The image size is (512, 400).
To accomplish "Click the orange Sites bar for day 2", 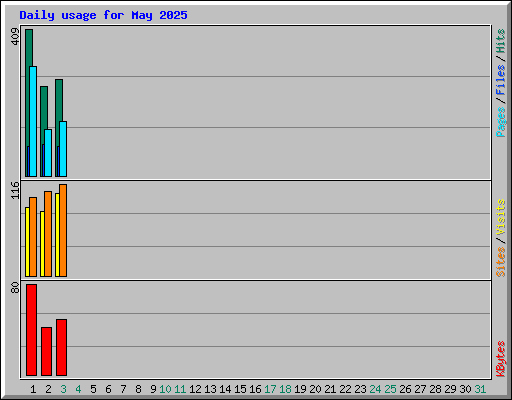I will [x=48, y=234].
